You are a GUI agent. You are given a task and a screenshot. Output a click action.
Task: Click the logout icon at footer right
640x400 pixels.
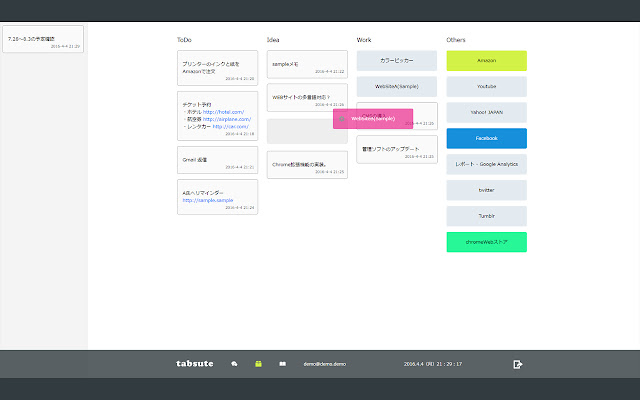tap(518, 364)
